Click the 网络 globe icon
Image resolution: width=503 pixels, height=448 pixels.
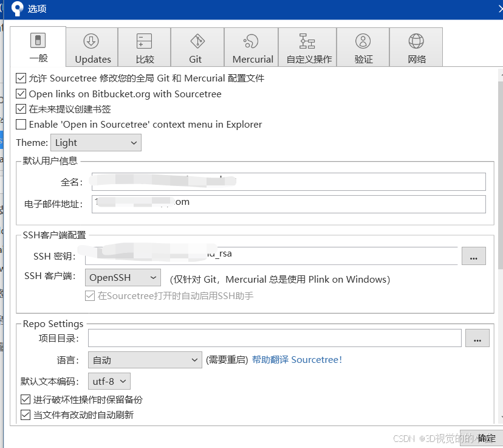tap(416, 41)
